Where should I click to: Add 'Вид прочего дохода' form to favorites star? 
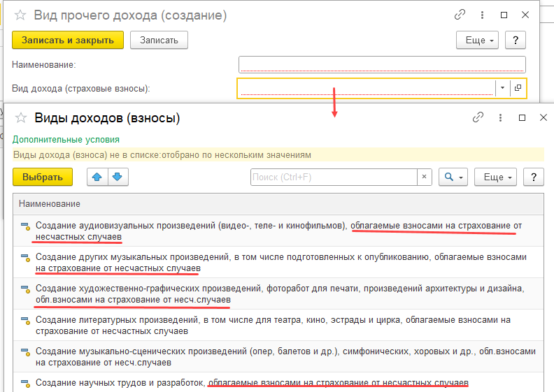click(x=20, y=15)
